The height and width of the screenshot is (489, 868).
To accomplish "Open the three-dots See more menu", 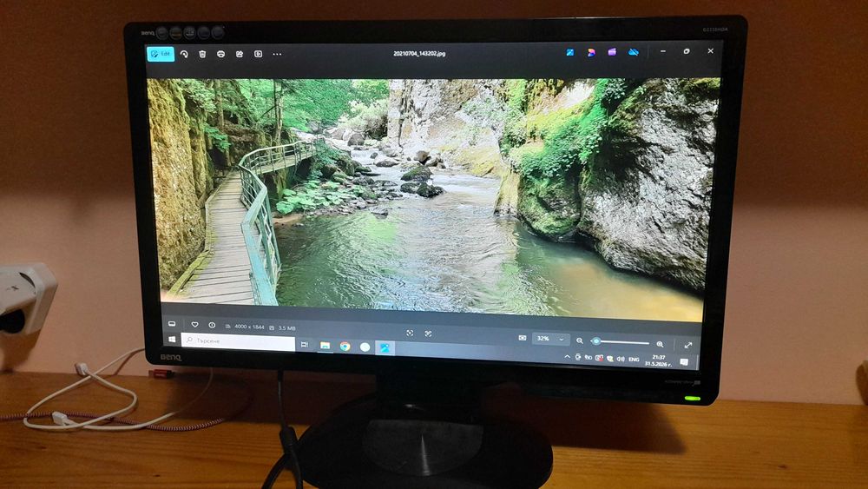I will [277, 54].
